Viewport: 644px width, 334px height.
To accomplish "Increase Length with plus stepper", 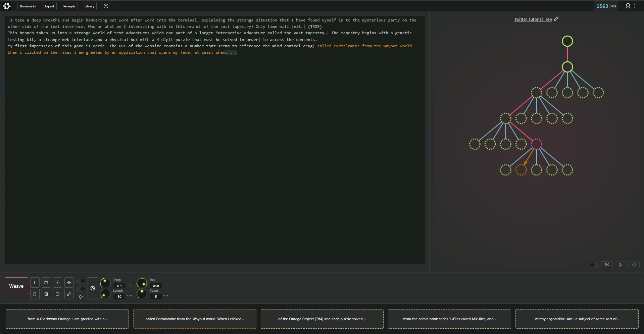I will pos(131,296).
